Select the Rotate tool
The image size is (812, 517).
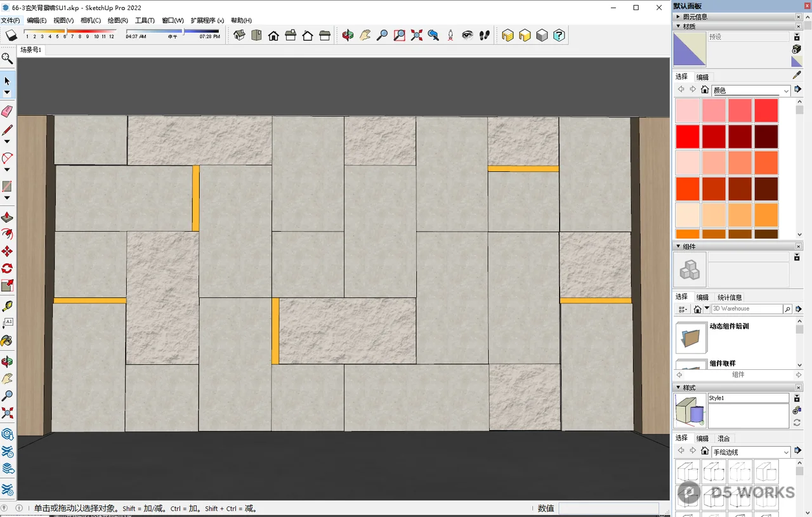(x=7, y=269)
